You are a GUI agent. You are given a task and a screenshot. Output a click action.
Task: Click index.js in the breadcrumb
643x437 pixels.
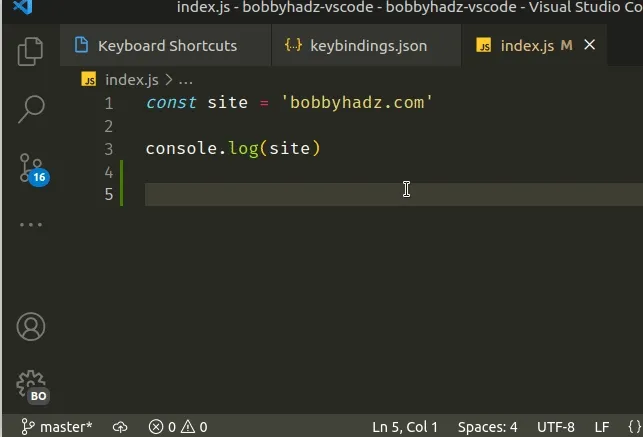pyautogui.click(x=132, y=80)
